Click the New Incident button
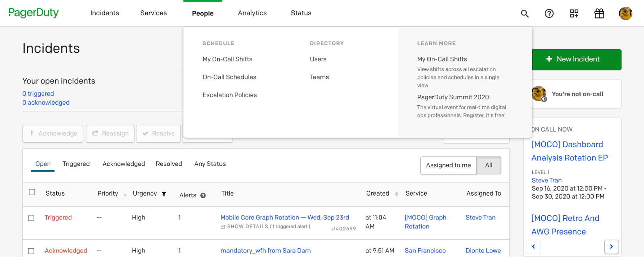Image resolution: width=644 pixels, height=257 pixels. pos(577,59)
